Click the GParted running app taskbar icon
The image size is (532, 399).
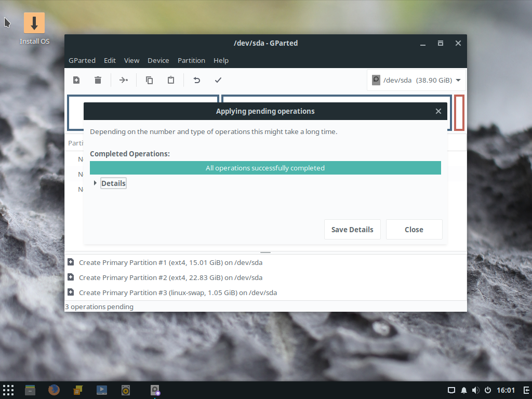155,390
